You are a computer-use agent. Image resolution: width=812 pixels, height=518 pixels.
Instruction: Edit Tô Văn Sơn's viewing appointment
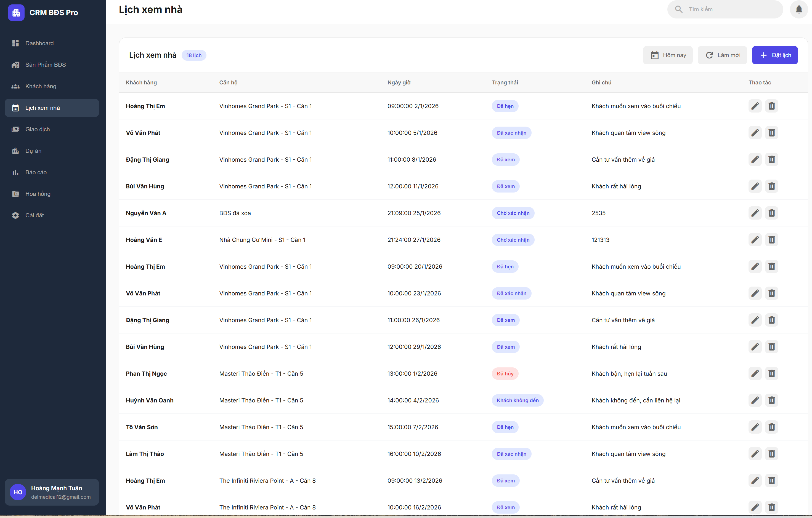(x=755, y=427)
